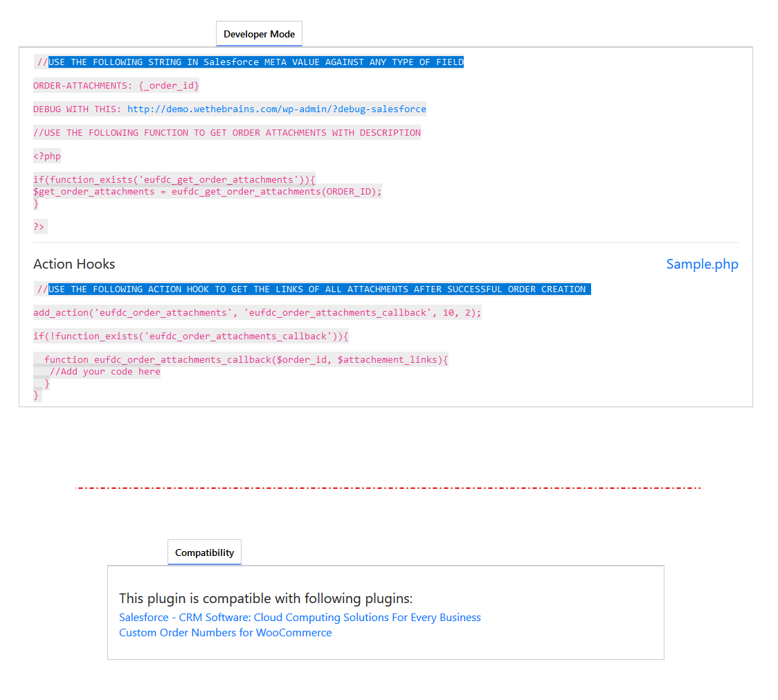This screenshot has width=778, height=700.
Task: Click the function eufdc_order_attachments_callback definition
Action: (x=246, y=359)
